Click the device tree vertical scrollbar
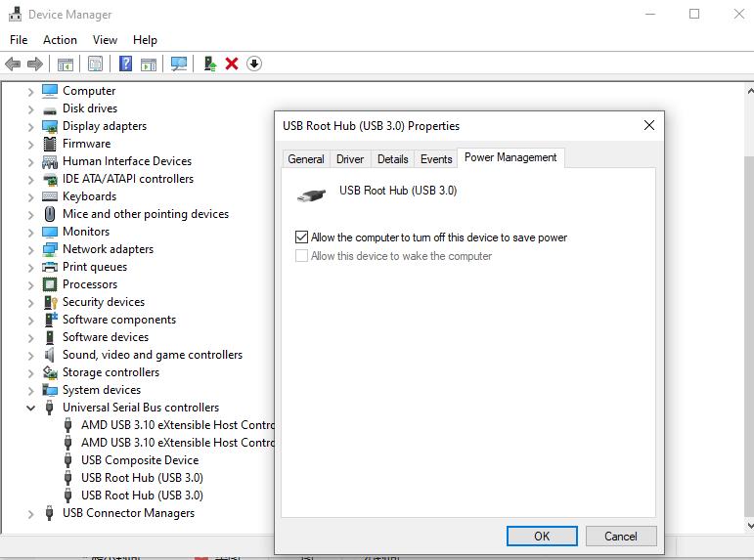 click(749, 336)
